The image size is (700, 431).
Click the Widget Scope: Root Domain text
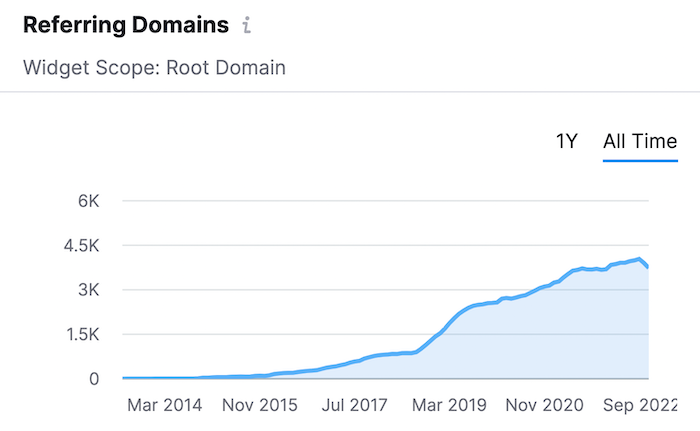154,68
